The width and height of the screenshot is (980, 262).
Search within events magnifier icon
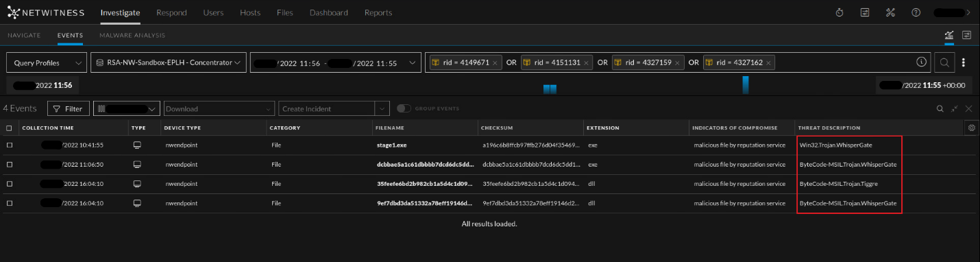click(940, 108)
